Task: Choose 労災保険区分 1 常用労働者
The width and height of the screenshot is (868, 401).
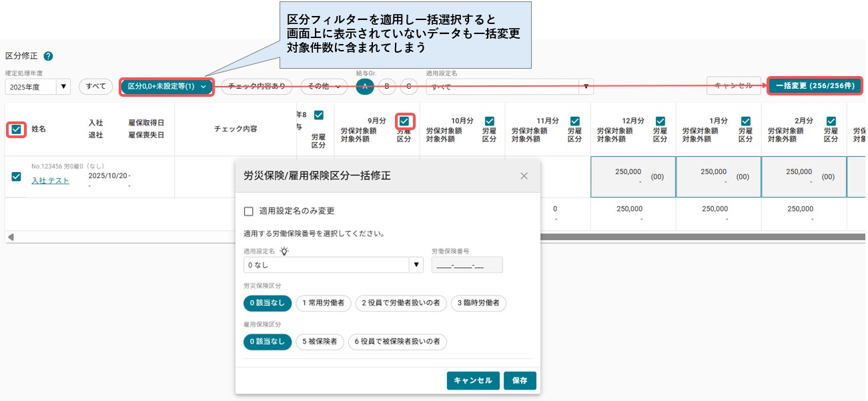Action: (324, 304)
